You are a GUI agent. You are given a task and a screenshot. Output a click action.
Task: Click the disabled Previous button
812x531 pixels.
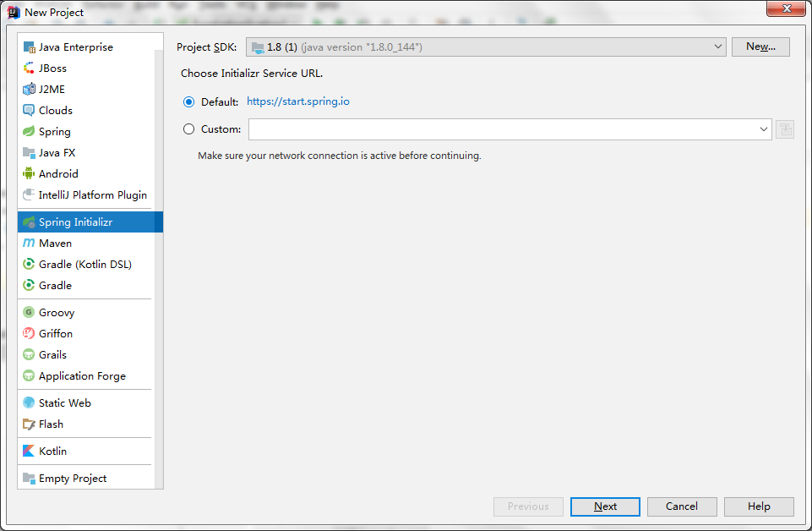click(x=528, y=506)
